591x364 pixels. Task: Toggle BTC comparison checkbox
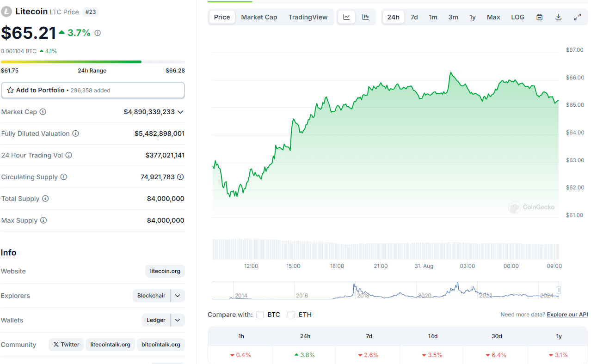[x=260, y=315]
